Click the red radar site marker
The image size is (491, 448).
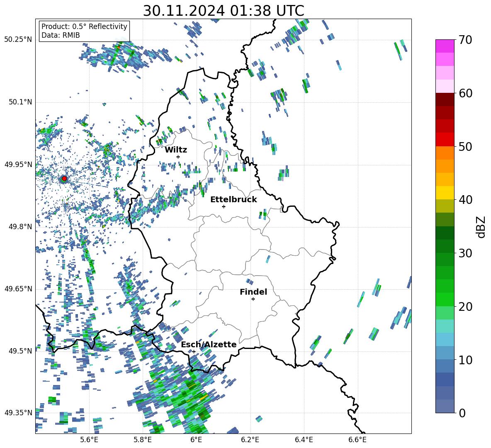(x=64, y=179)
